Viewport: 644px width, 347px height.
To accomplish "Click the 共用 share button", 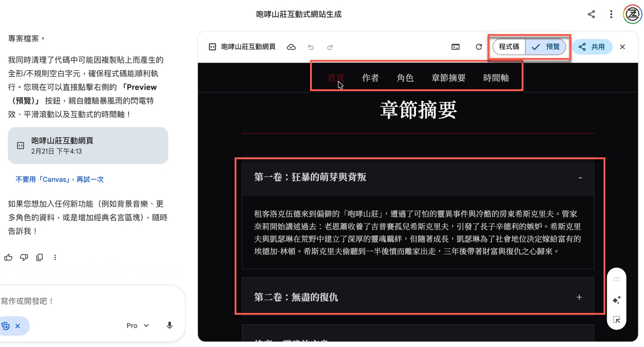I will (592, 47).
